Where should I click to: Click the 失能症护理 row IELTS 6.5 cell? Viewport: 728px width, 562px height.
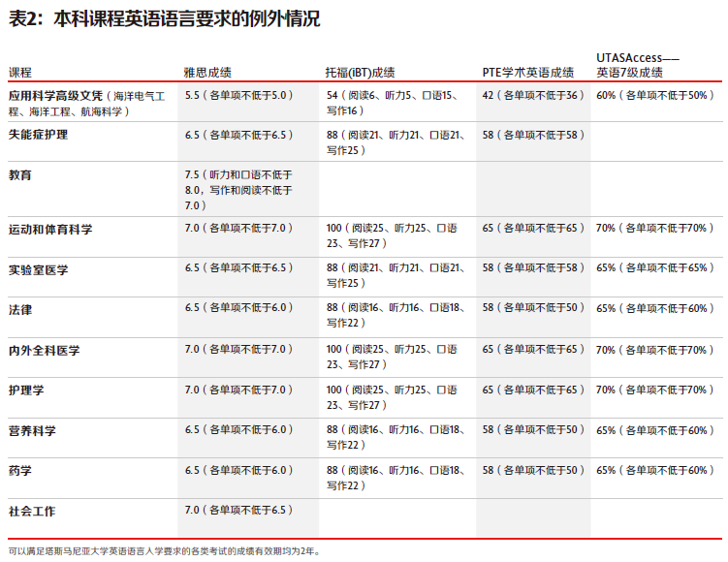(x=238, y=135)
